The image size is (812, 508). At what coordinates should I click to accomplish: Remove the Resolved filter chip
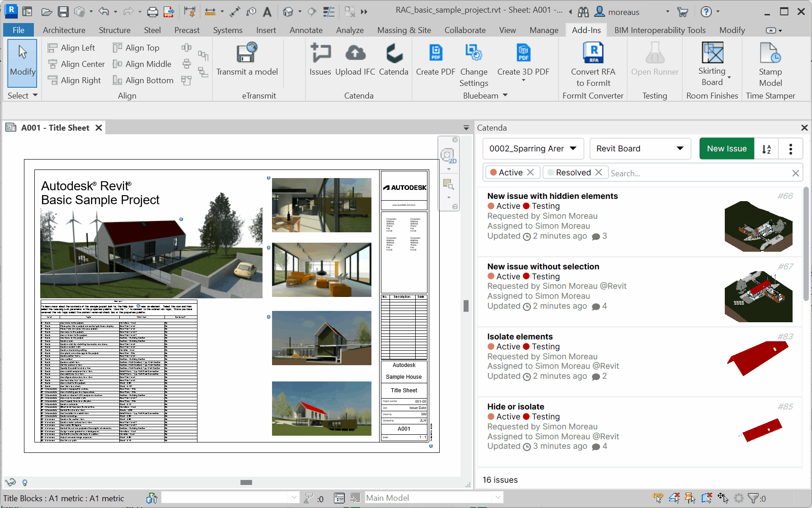point(599,173)
